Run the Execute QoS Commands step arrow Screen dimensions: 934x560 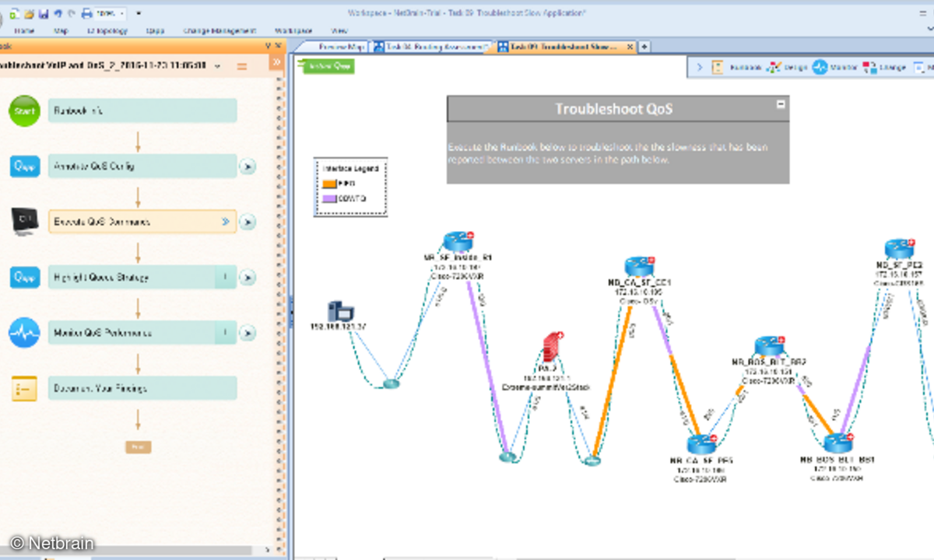[x=248, y=222]
